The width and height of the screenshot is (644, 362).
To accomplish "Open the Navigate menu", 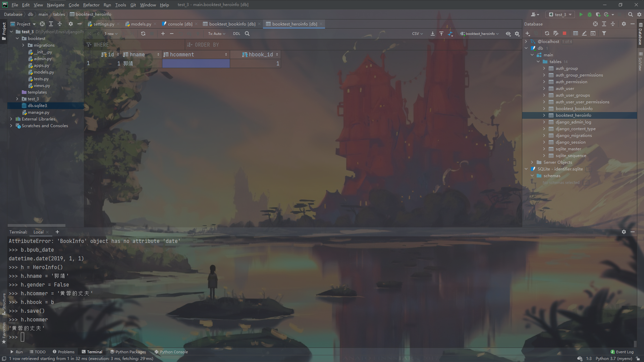I will pos(56,5).
